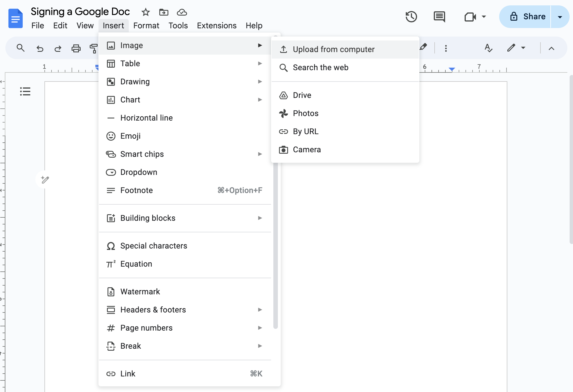Click the Meet video call icon
The height and width of the screenshot is (392, 573).
click(x=470, y=16)
